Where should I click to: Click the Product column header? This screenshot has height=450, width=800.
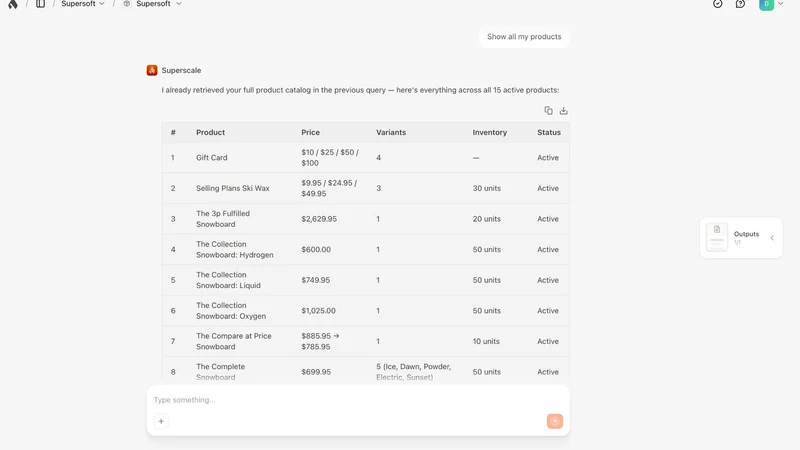(x=210, y=132)
